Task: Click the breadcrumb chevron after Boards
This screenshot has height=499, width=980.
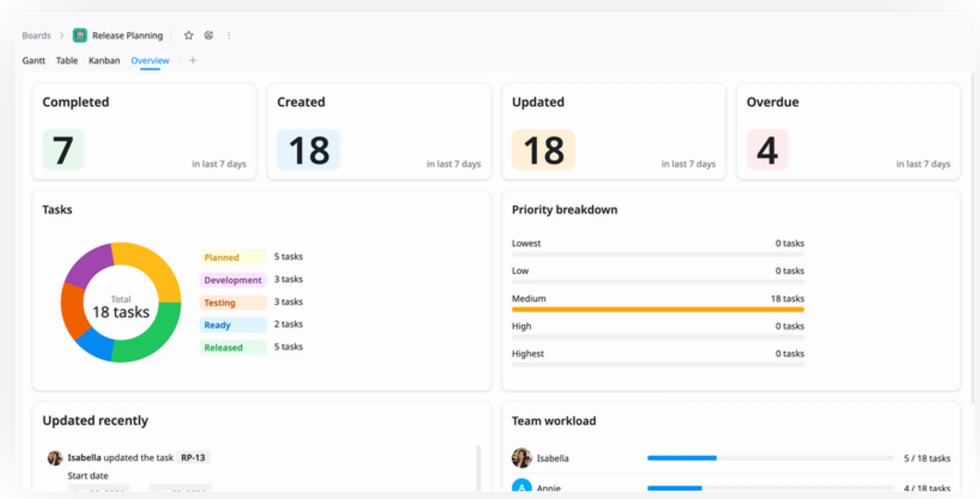Action: 62,35
